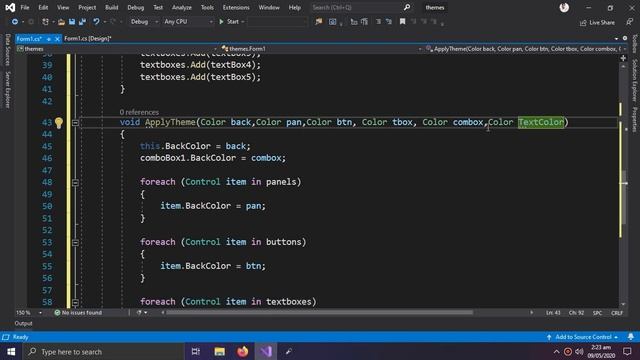The image size is (640, 360).
Task: Open the Debug configuration dropdown
Action: (x=144, y=22)
